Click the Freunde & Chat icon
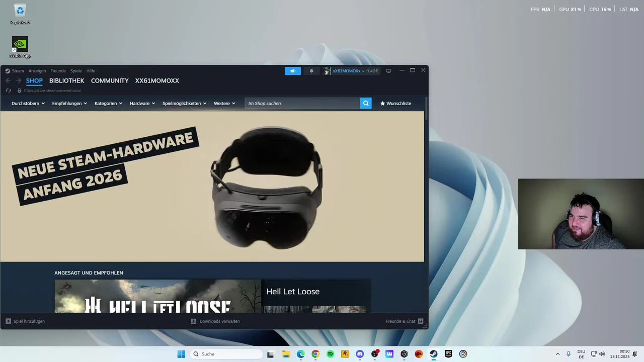 [421, 321]
